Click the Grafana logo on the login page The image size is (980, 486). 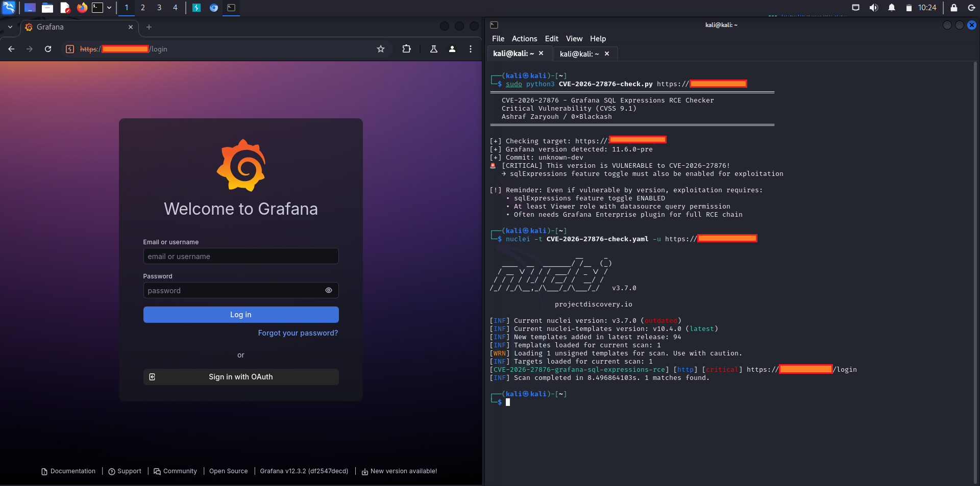(x=240, y=165)
